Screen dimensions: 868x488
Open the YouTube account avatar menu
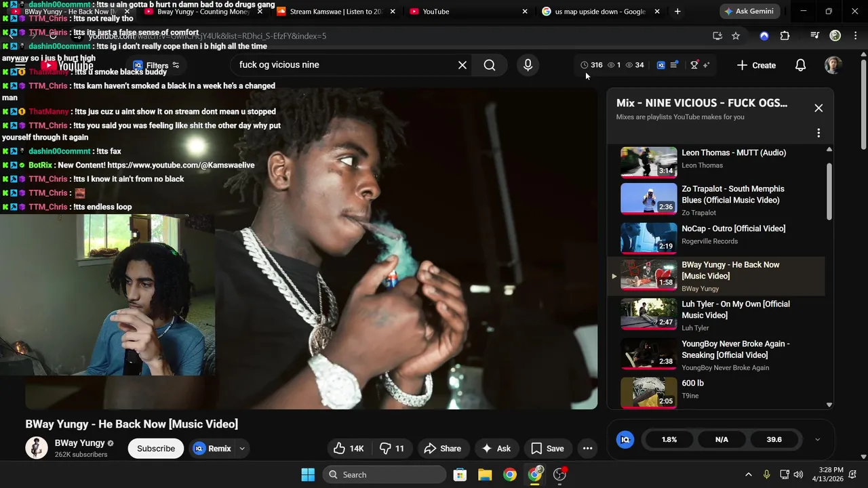(833, 65)
